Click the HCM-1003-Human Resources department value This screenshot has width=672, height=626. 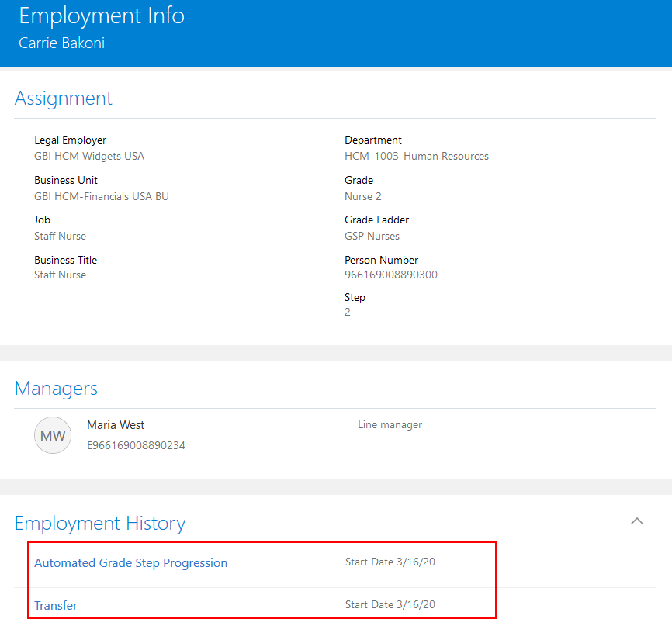click(x=417, y=156)
